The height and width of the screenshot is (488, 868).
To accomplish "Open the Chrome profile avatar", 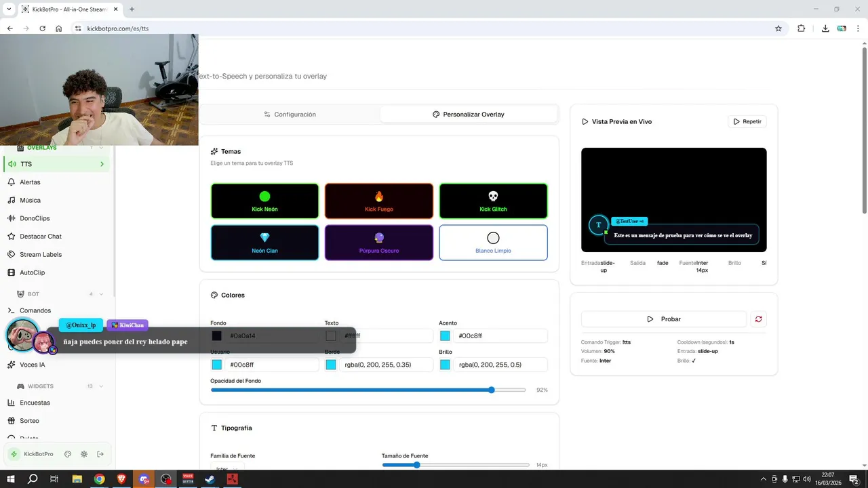I will click(842, 28).
